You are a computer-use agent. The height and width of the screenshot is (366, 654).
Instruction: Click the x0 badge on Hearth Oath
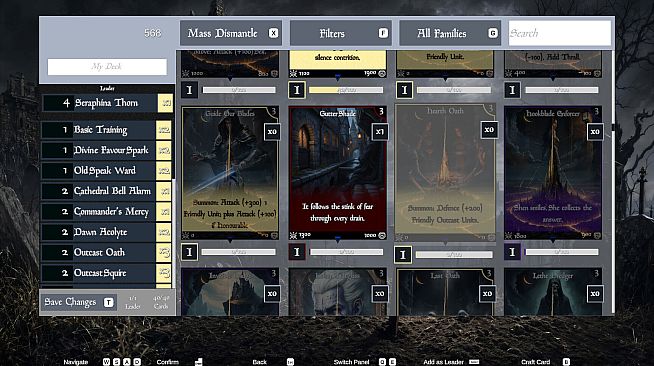pos(489,130)
